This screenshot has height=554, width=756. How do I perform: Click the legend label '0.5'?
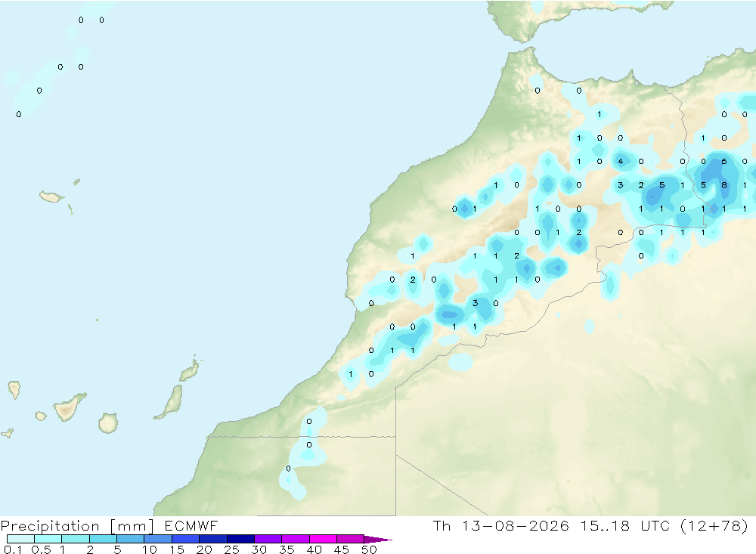[41, 549]
